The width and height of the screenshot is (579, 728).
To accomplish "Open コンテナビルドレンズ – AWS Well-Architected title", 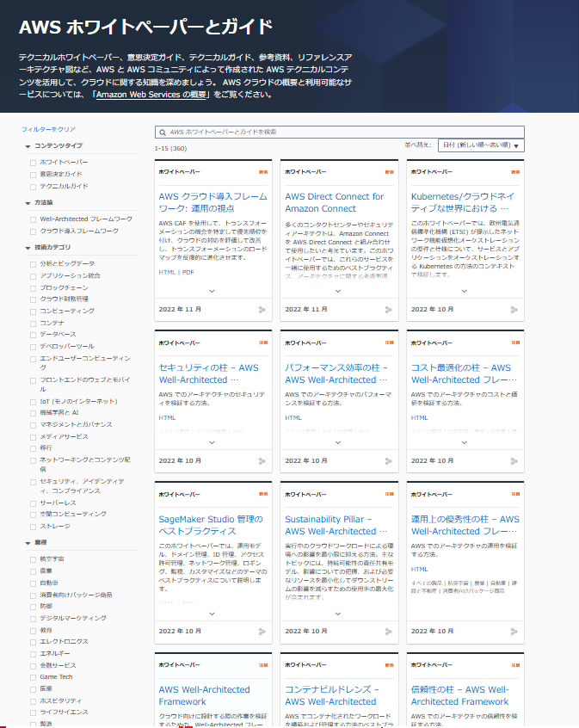I will [332, 695].
